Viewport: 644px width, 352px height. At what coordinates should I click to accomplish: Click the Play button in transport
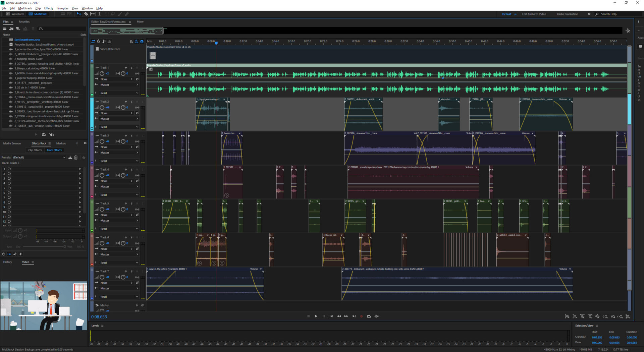pyautogui.click(x=316, y=316)
